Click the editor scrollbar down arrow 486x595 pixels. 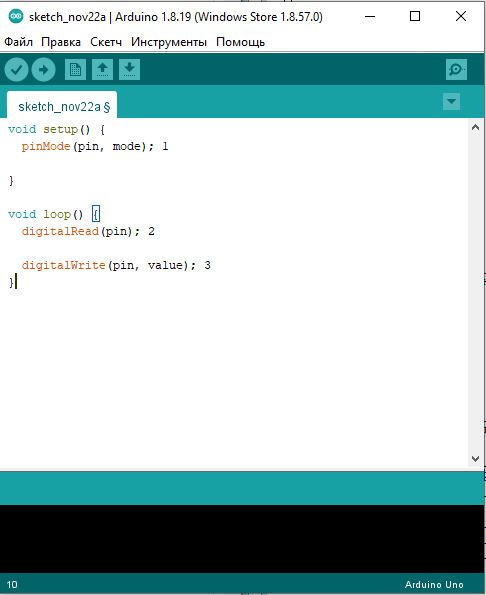pyautogui.click(x=475, y=458)
